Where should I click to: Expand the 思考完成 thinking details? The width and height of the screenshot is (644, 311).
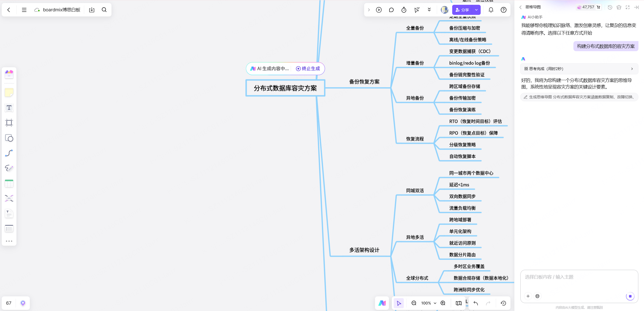point(579,69)
